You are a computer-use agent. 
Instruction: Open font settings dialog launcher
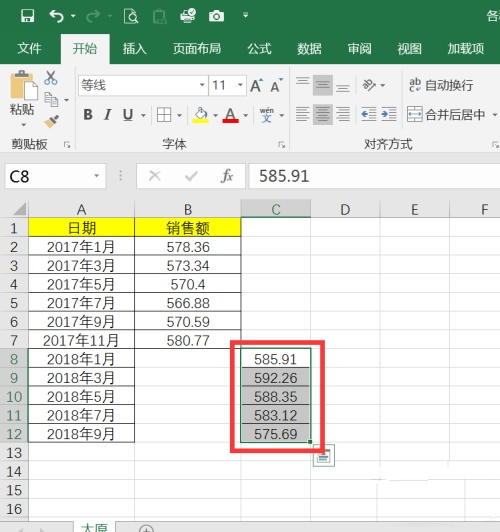282,145
